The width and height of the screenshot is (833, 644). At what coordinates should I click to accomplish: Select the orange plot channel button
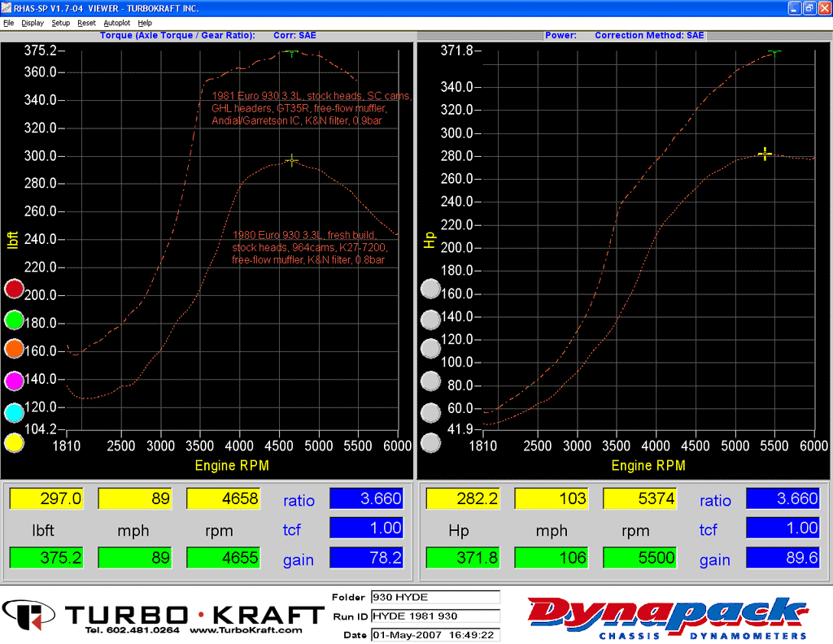tap(13, 350)
